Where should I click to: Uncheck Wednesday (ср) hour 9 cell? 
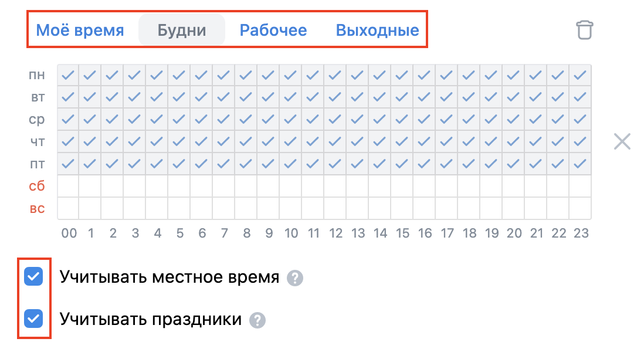[269, 119]
